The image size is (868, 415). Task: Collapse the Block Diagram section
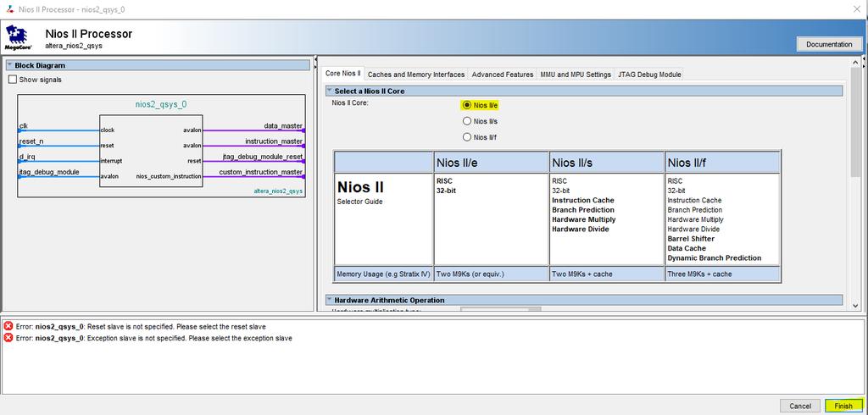coord(10,65)
